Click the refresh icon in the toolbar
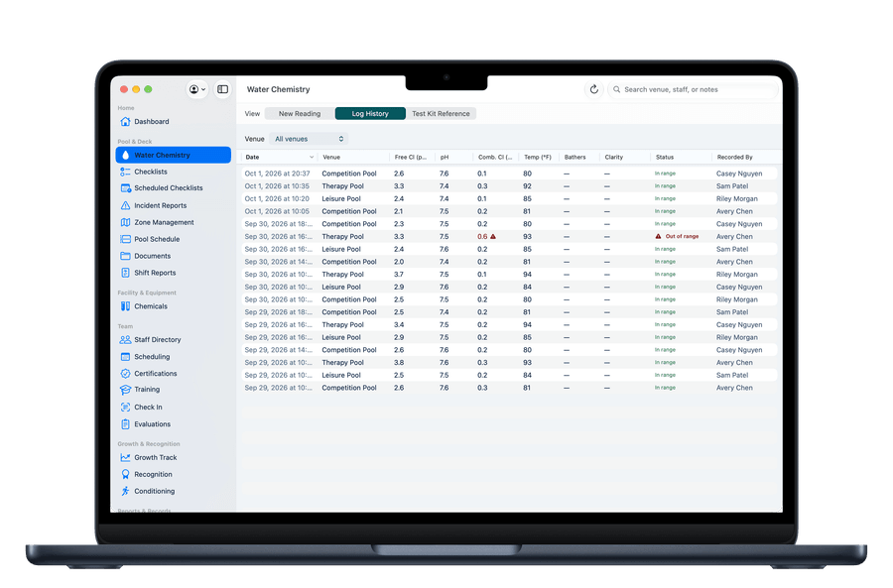 pyautogui.click(x=594, y=89)
